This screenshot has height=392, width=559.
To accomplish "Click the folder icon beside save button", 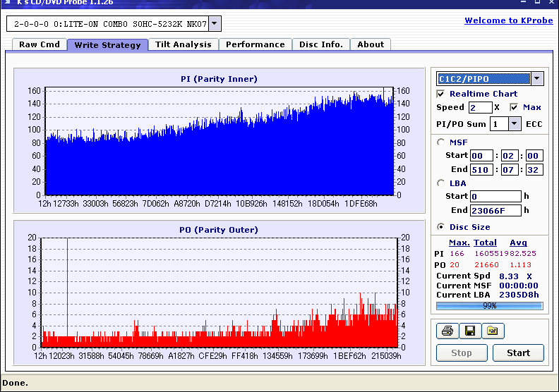I will pos(492,331).
